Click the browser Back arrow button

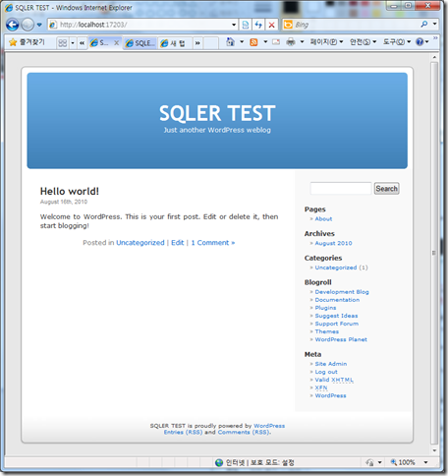(x=12, y=25)
